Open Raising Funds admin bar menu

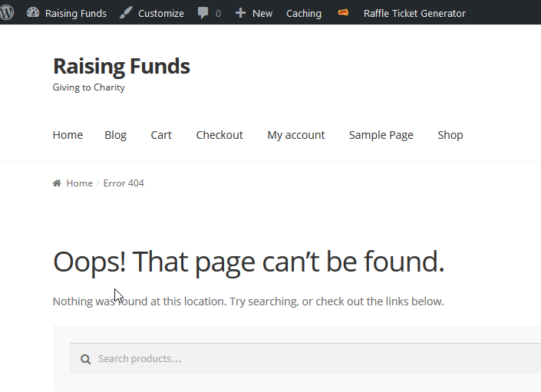(75, 13)
